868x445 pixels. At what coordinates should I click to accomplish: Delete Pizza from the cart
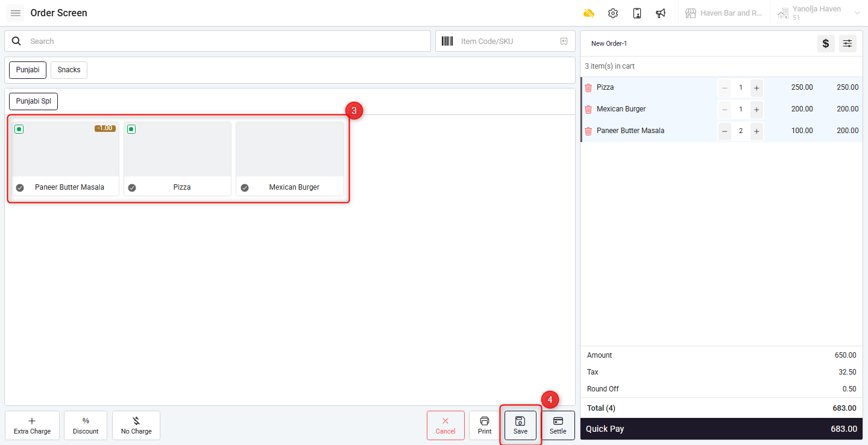588,88
